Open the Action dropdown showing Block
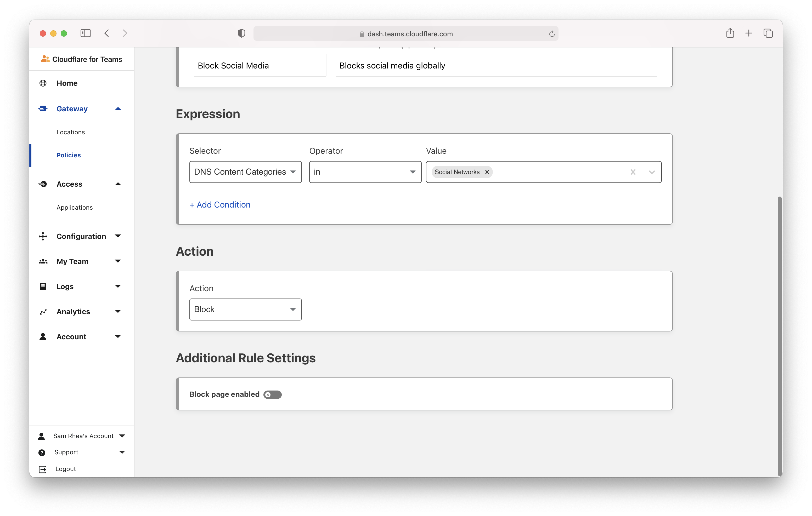 click(x=245, y=309)
